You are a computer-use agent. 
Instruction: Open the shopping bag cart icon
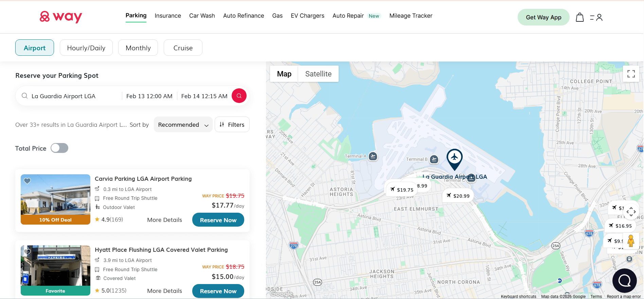pos(580,17)
